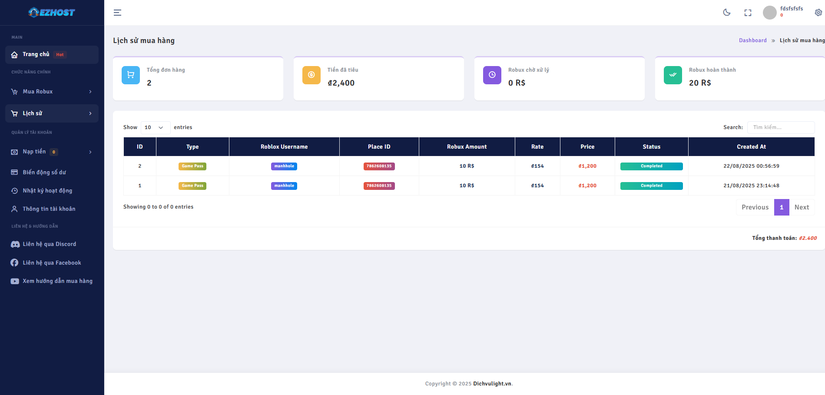825x395 pixels.
Task: Sort by Created At column header
Action: click(751, 147)
